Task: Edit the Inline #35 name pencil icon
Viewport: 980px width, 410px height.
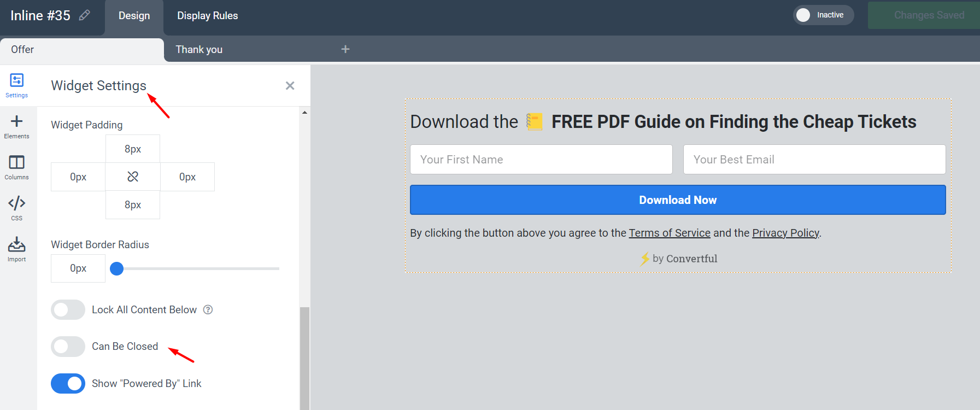Action: [x=84, y=15]
